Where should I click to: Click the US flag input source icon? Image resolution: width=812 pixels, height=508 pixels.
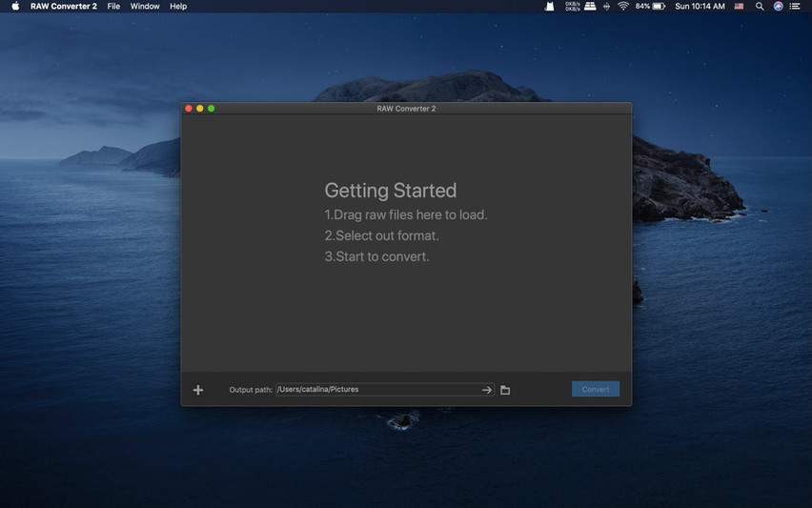click(739, 7)
